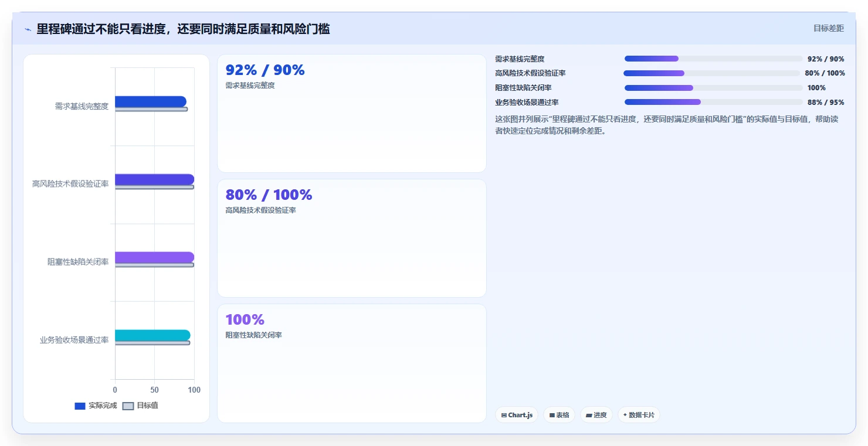Click the cyan 业务验收场景通过率 chart bar

152,335
